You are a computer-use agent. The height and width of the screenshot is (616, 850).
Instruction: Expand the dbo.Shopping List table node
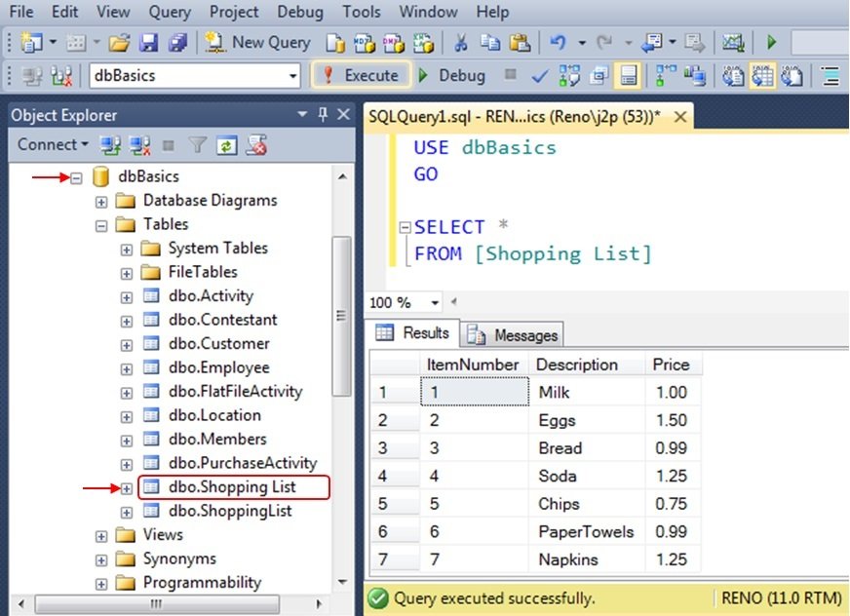pos(127,488)
